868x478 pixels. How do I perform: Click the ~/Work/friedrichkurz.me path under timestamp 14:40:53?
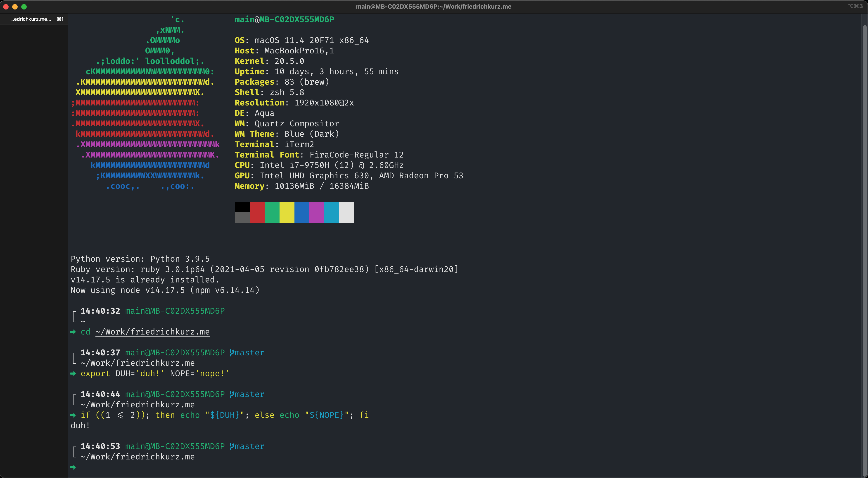click(x=138, y=456)
